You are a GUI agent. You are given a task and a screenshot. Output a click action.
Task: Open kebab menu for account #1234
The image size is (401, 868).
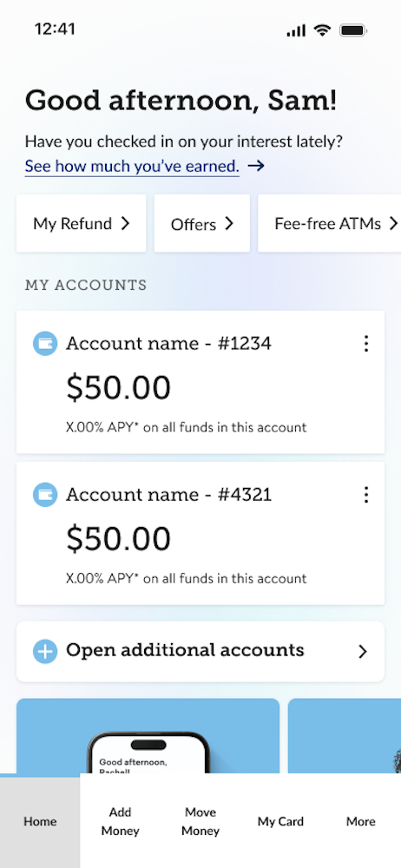365,344
